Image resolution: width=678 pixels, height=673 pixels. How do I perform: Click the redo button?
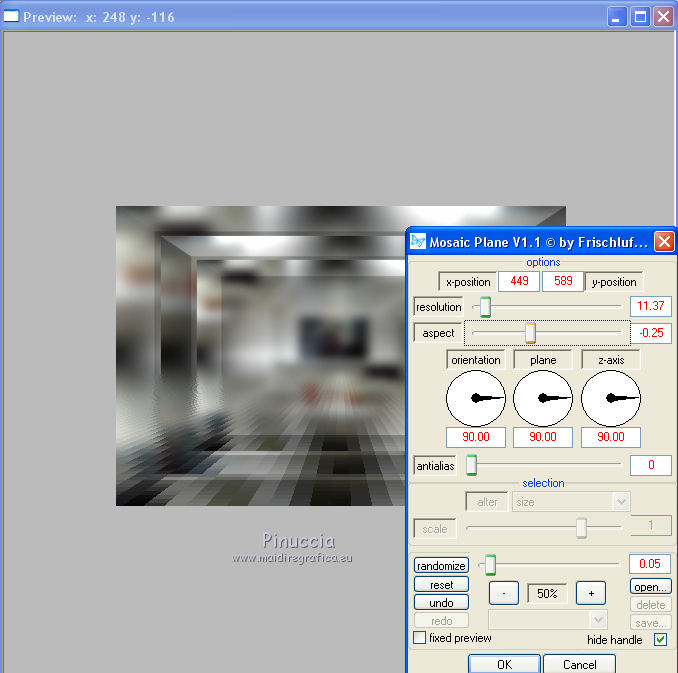pyautogui.click(x=441, y=621)
